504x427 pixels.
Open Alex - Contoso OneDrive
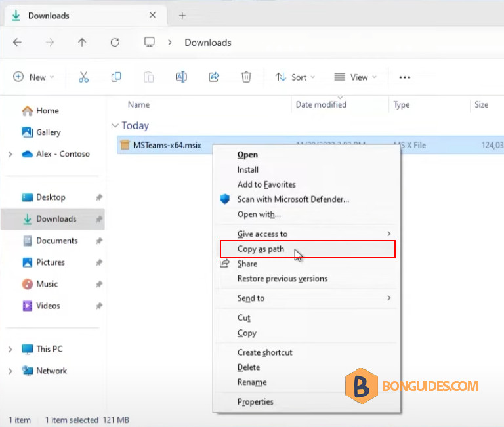56,154
